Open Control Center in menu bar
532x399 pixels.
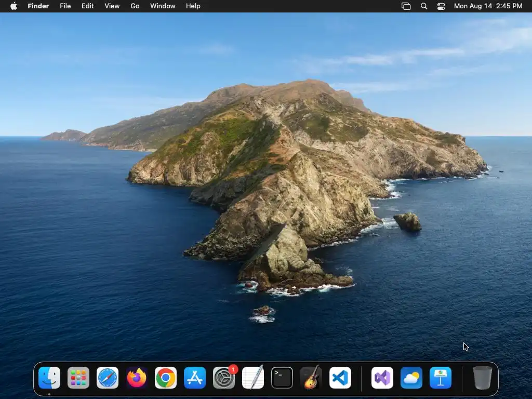[x=441, y=6]
